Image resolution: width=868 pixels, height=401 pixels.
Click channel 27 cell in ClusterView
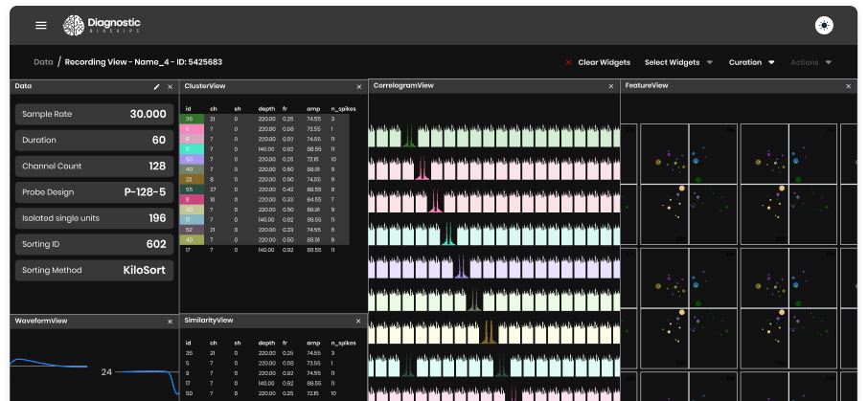pos(213,189)
